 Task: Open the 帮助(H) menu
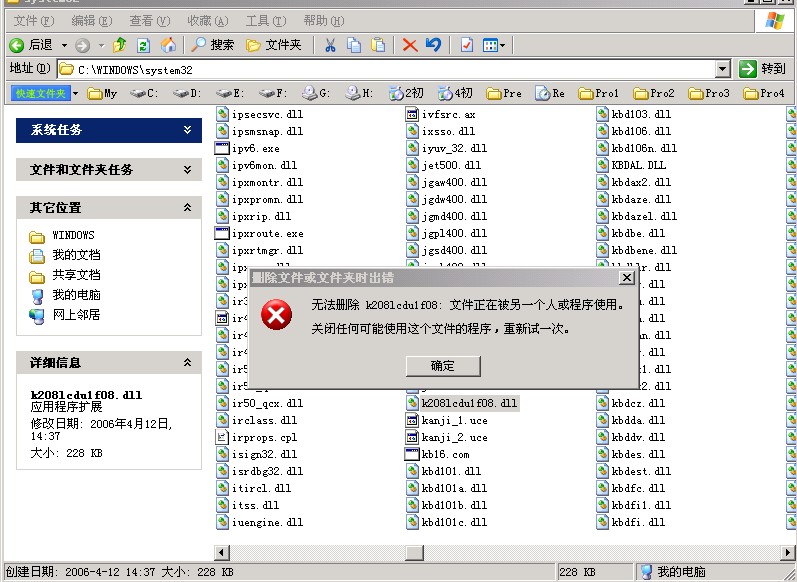[324, 21]
